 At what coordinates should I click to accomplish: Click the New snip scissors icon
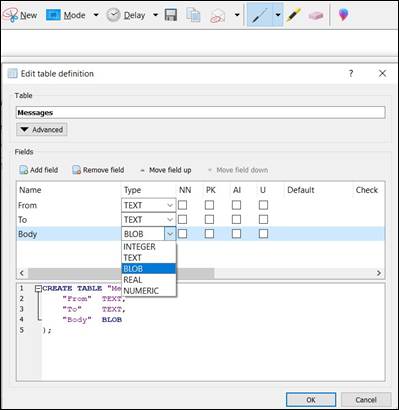click(10, 15)
